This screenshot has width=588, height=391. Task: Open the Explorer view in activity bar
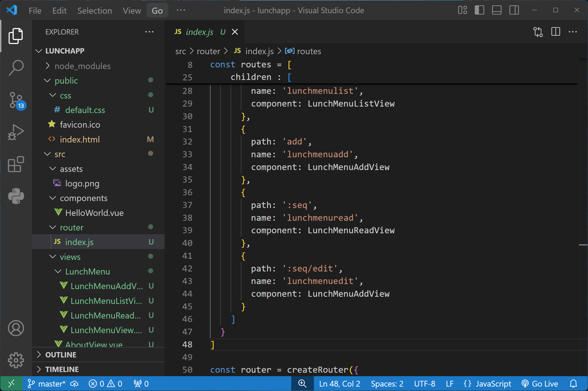coord(16,36)
